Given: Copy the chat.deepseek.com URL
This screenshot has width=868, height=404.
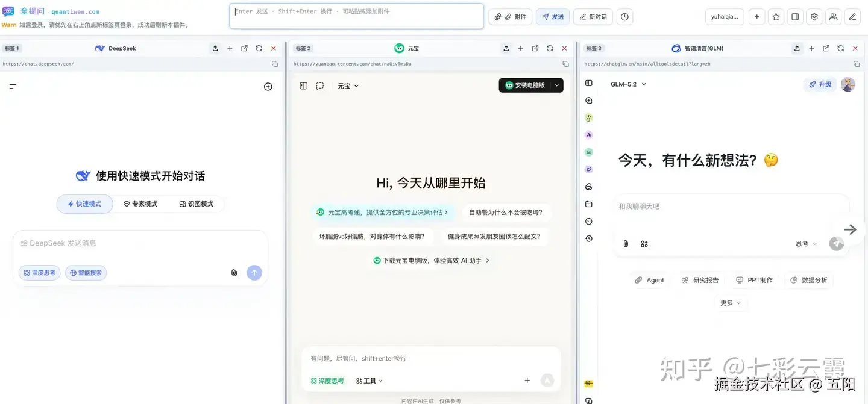Looking at the screenshot, I should click(275, 64).
